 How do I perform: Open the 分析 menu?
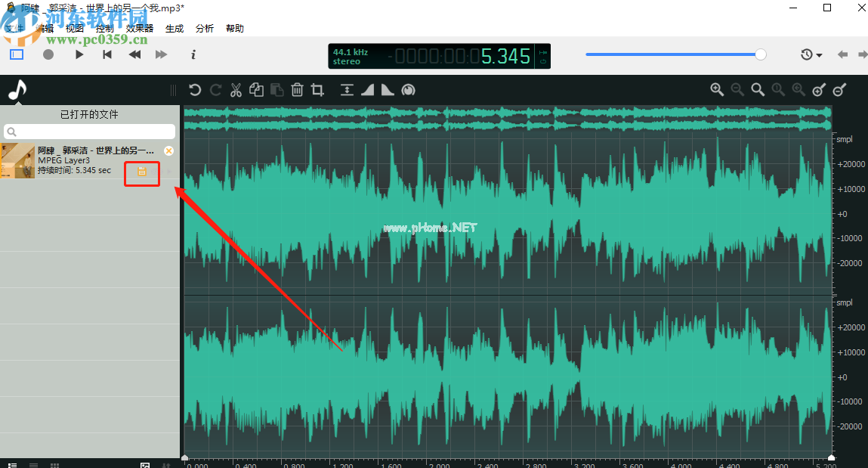[x=204, y=29]
